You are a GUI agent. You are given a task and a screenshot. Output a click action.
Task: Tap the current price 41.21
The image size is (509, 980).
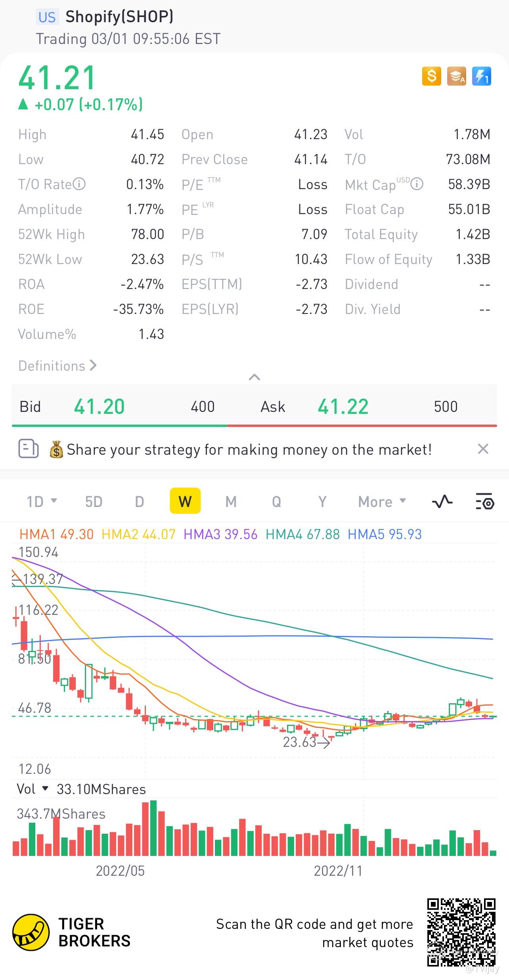[x=57, y=78]
